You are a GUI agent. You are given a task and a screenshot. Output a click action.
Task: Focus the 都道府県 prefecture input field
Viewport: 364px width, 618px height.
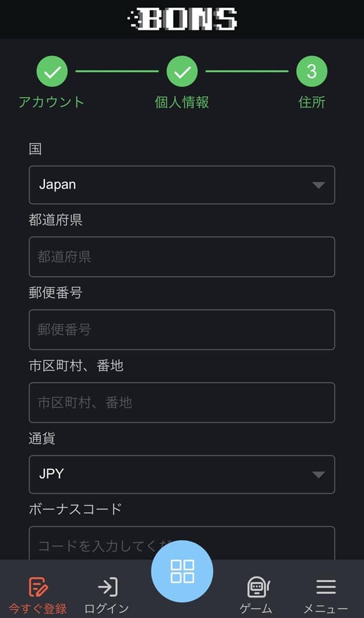182,257
